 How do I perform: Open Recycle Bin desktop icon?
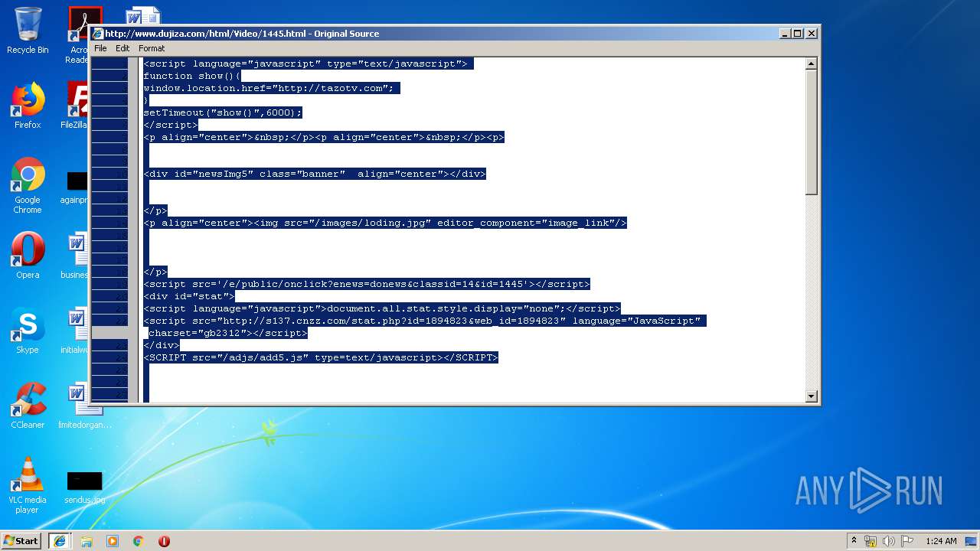pos(28,31)
